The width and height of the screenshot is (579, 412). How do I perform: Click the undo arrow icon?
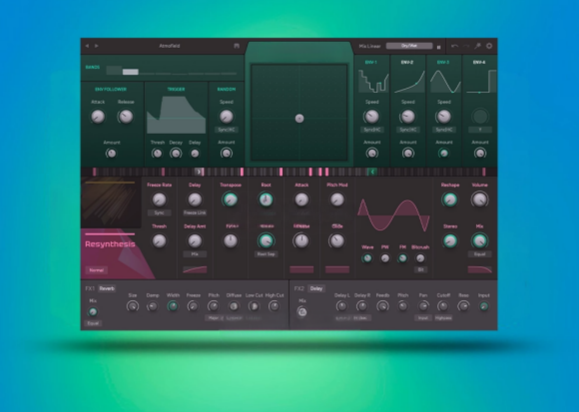(455, 46)
